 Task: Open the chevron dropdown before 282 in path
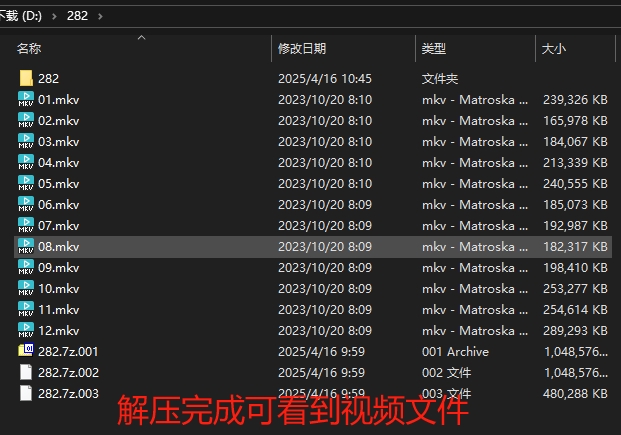(x=56, y=17)
